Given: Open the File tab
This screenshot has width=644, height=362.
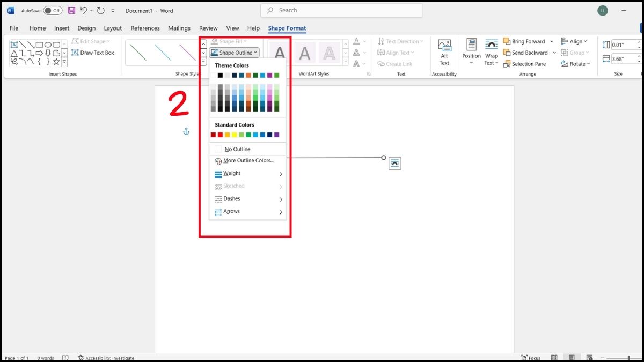Looking at the screenshot, I should 14,28.
